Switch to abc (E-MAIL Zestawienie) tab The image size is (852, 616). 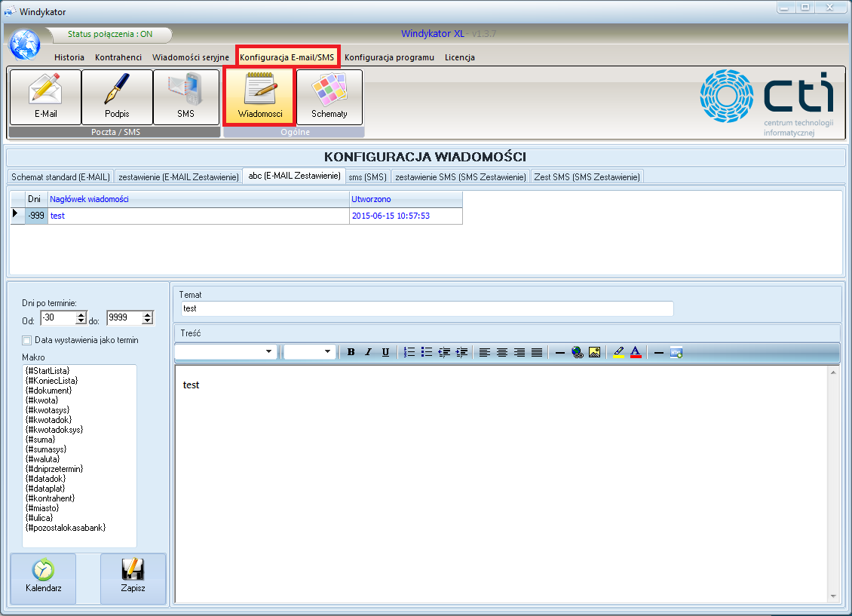(x=295, y=176)
